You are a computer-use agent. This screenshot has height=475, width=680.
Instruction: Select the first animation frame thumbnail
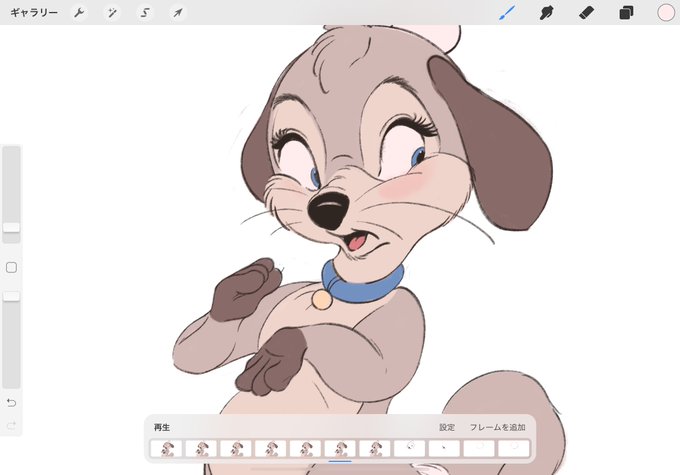click(x=167, y=449)
